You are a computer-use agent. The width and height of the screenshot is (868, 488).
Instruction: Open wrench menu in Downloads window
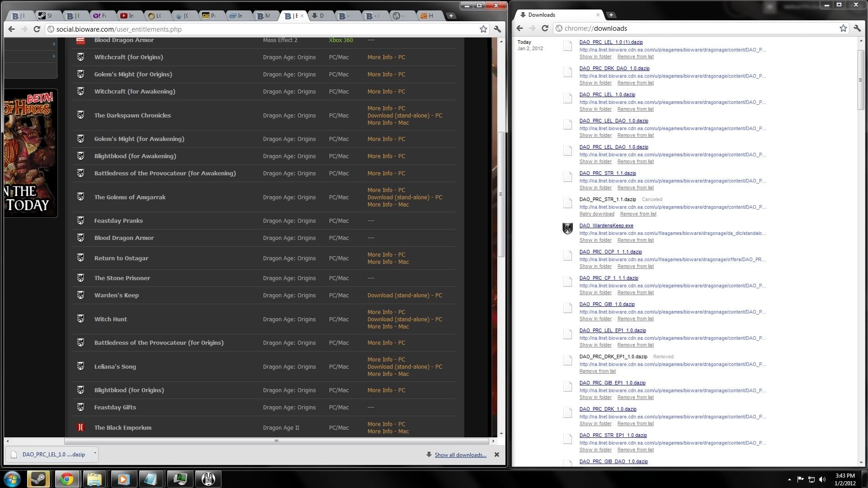[x=857, y=28]
